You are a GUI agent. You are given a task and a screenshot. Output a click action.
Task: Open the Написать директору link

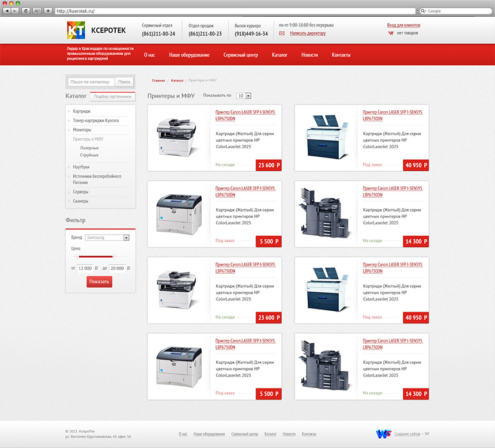[x=308, y=33]
